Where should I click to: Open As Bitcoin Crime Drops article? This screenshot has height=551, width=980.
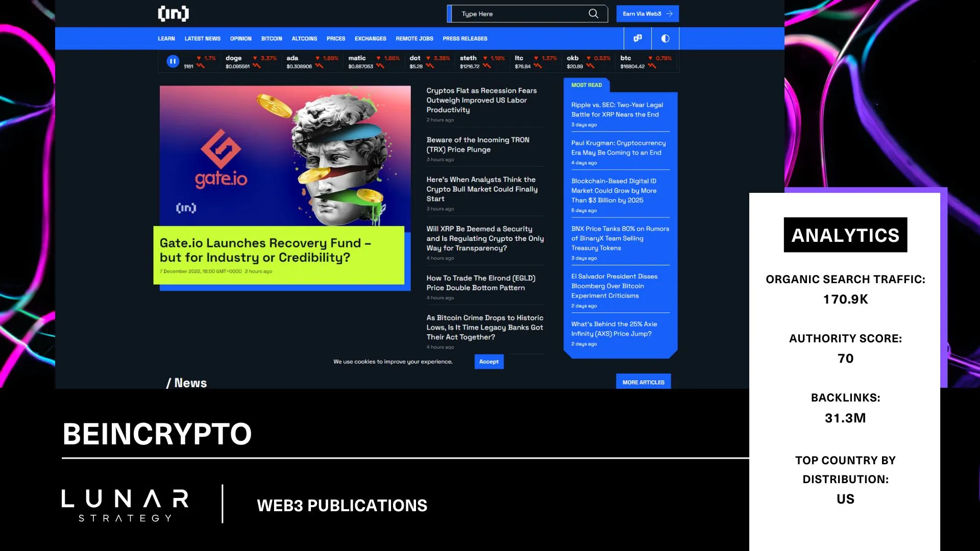point(485,327)
